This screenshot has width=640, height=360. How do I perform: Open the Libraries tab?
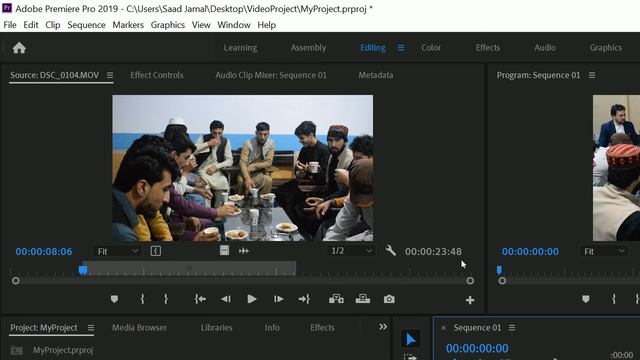point(216,328)
